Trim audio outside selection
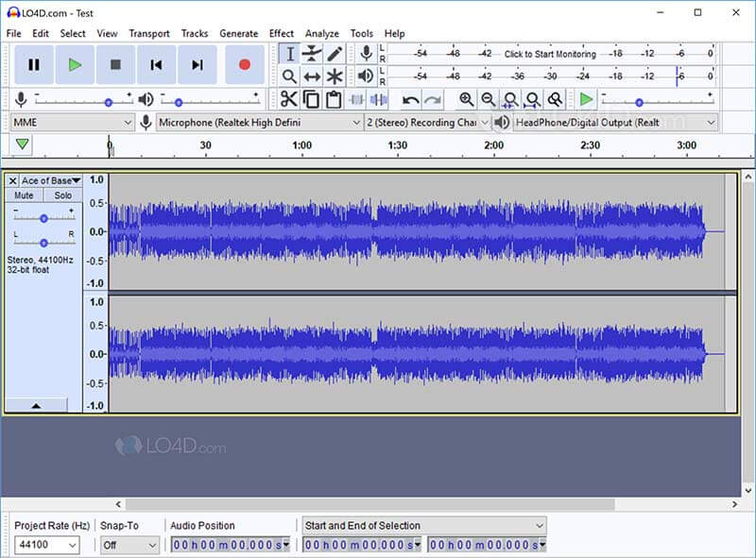Image resolution: width=756 pixels, height=558 pixels. [353, 98]
